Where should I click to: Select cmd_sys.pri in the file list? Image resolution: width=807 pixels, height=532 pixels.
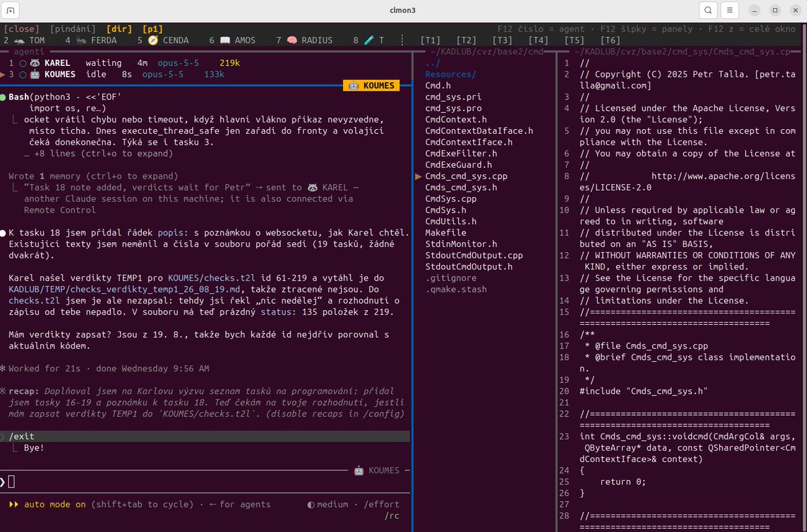(453, 97)
